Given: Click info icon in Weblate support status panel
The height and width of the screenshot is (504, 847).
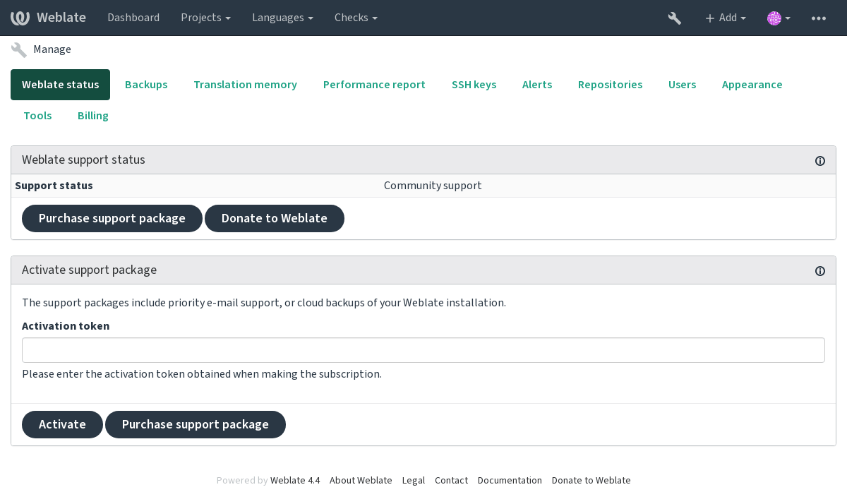Looking at the screenshot, I should [x=820, y=161].
